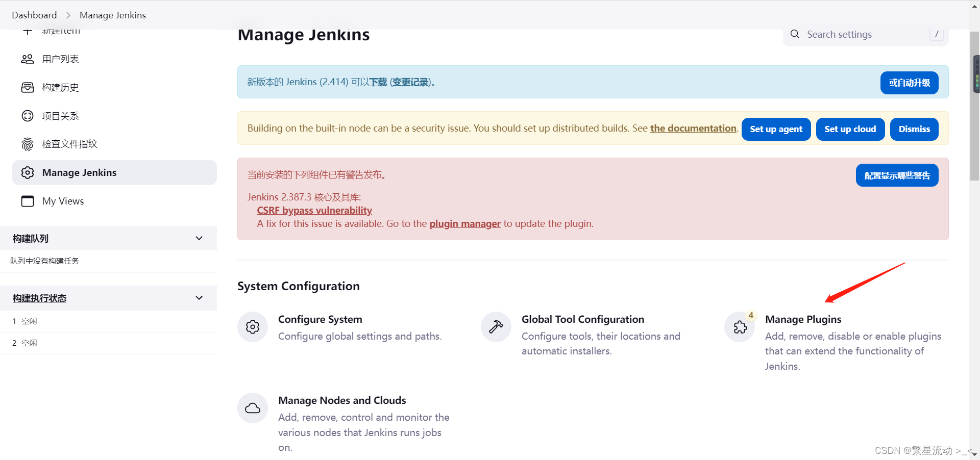The image size is (980, 460).
Task: Open the 变更记录 changelog link
Action: [410, 82]
